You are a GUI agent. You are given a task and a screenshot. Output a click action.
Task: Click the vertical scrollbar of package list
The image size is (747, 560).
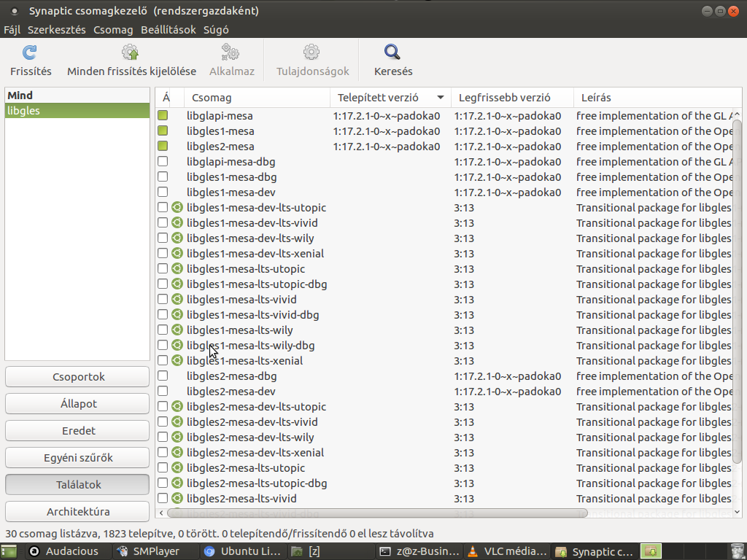point(737,290)
